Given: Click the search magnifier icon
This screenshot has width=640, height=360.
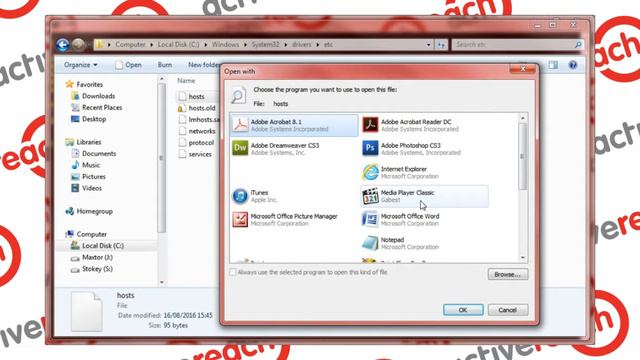Looking at the screenshot, I should tap(578, 44).
